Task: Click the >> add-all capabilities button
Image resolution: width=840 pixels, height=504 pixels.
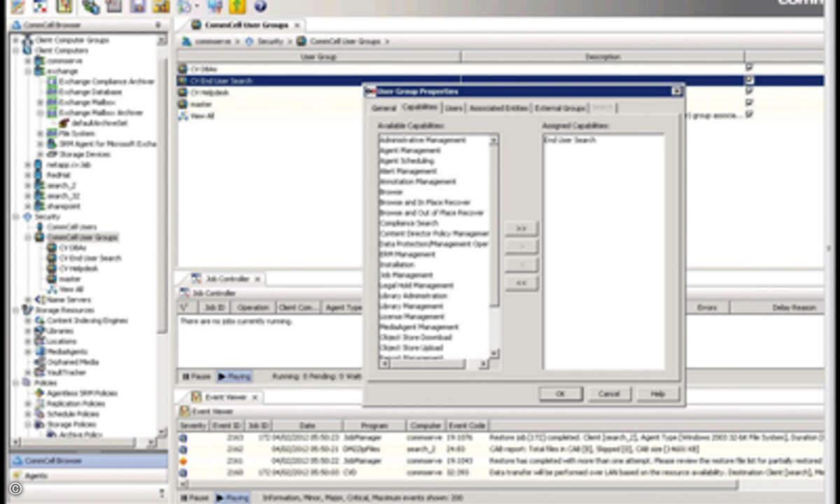Action: tap(521, 229)
